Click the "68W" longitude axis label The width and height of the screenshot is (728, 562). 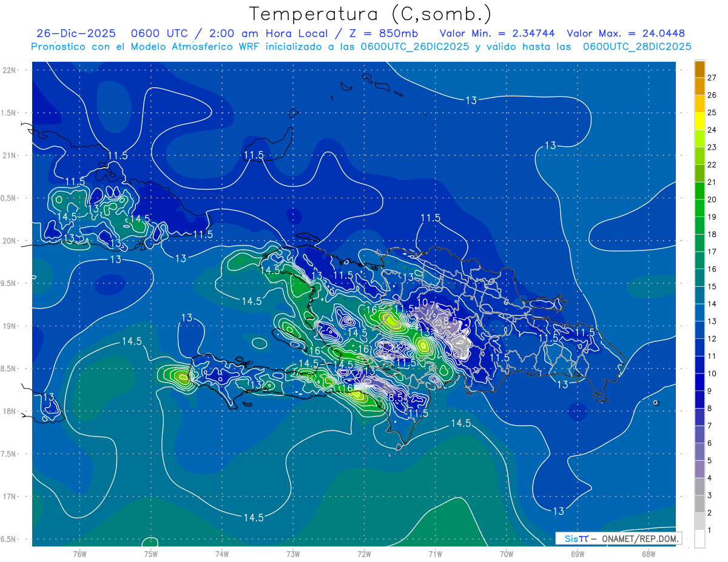[649, 554]
